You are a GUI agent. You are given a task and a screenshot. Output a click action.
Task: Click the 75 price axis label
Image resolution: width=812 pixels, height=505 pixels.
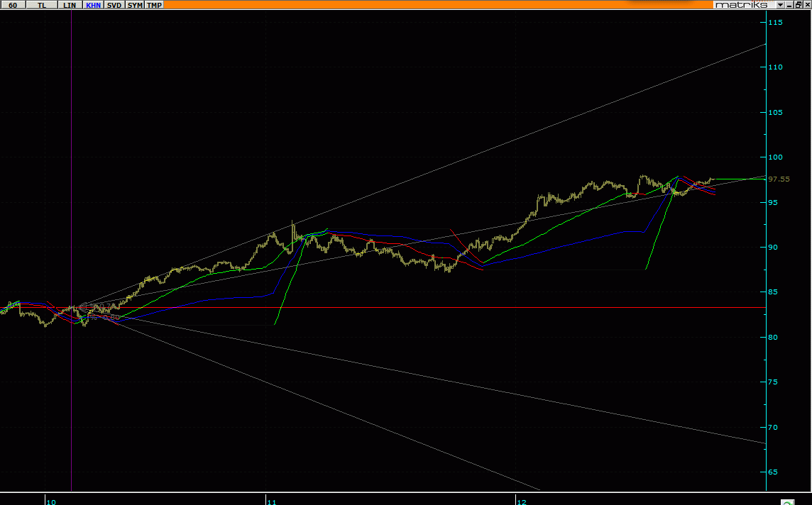[773, 382]
